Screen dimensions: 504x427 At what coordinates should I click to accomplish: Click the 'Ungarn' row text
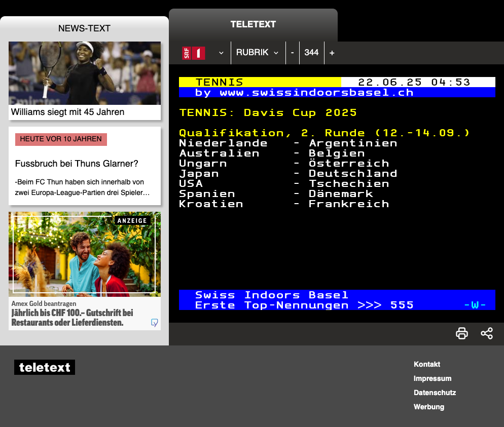203,164
